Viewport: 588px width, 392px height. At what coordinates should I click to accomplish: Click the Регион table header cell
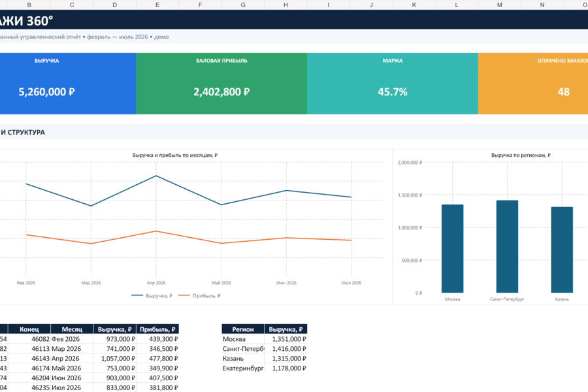point(243,329)
